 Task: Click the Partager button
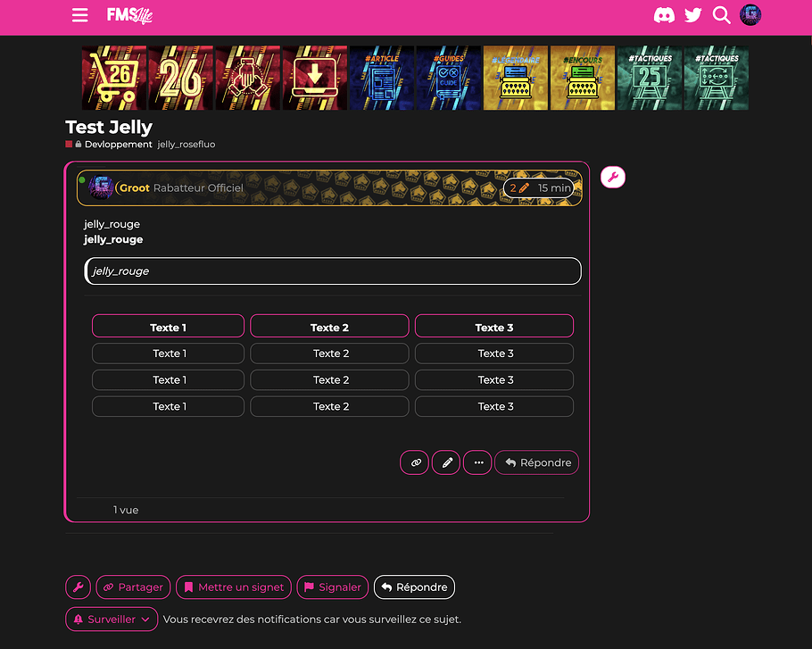133,587
